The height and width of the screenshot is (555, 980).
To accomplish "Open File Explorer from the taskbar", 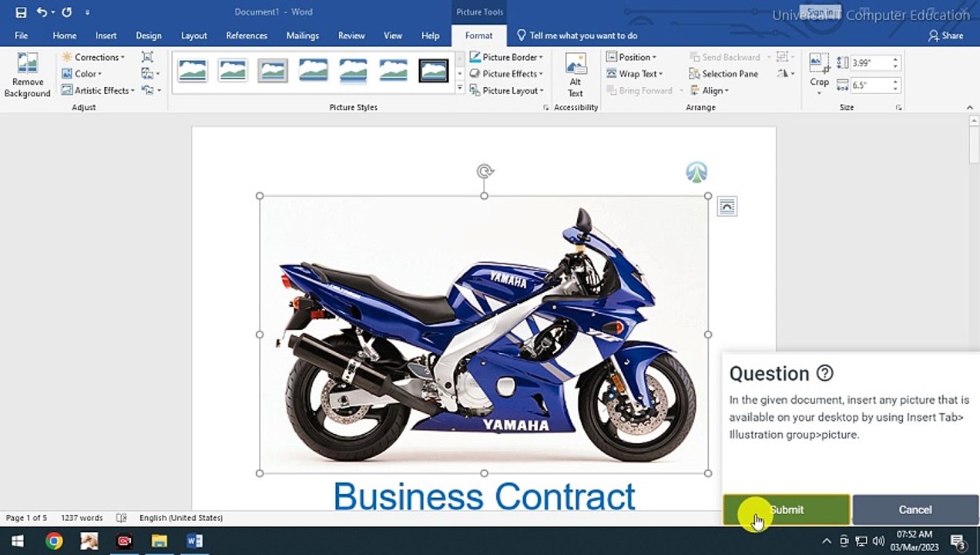I will [x=159, y=541].
